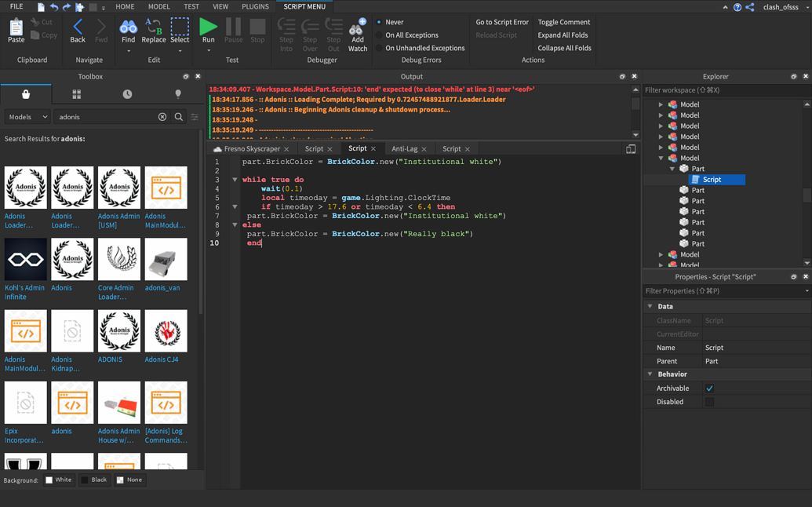Viewport: 812px width, 507px height.
Task: Click the Toolbox adonis search field
Action: [x=106, y=117]
